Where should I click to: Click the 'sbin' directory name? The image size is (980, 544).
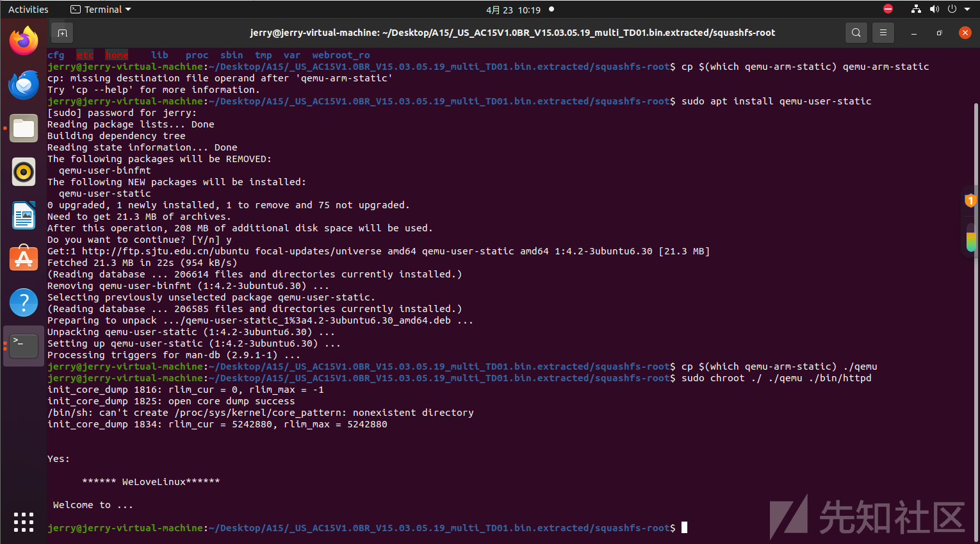[x=231, y=55]
